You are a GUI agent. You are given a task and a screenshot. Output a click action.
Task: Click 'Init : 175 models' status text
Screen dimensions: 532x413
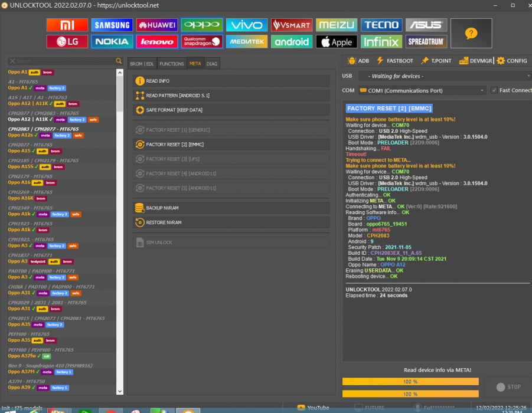pos(22,408)
